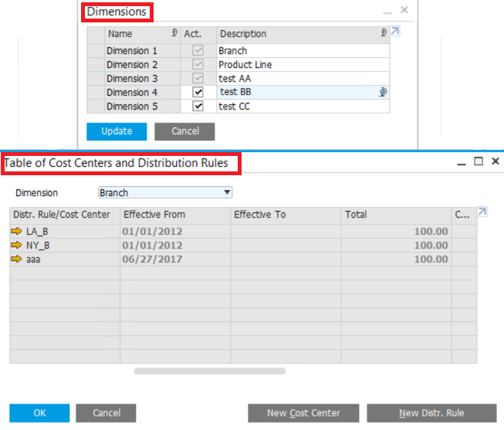Click the Dimension 3 active checkbox

coord(198,79)
